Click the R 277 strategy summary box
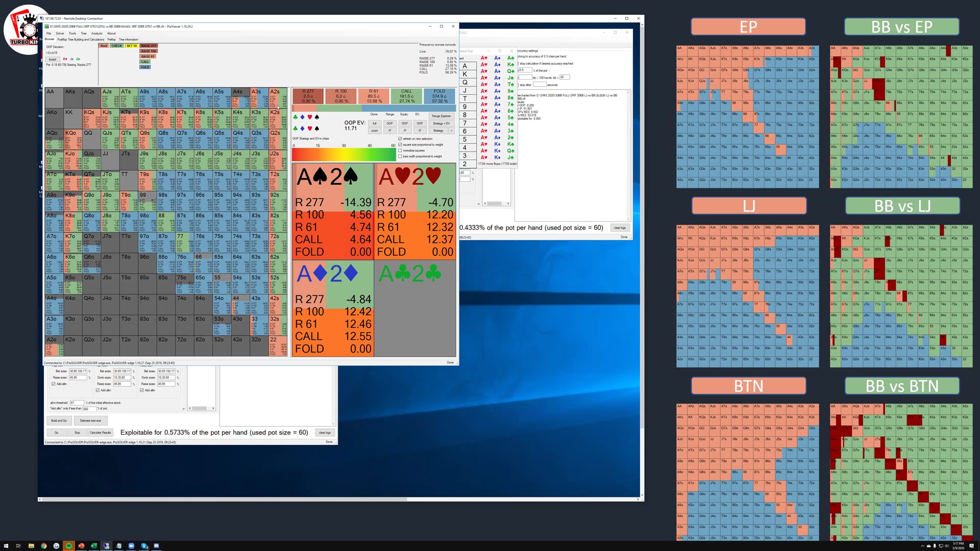Viewport: 980px width, 551px height. click(308, 96)
